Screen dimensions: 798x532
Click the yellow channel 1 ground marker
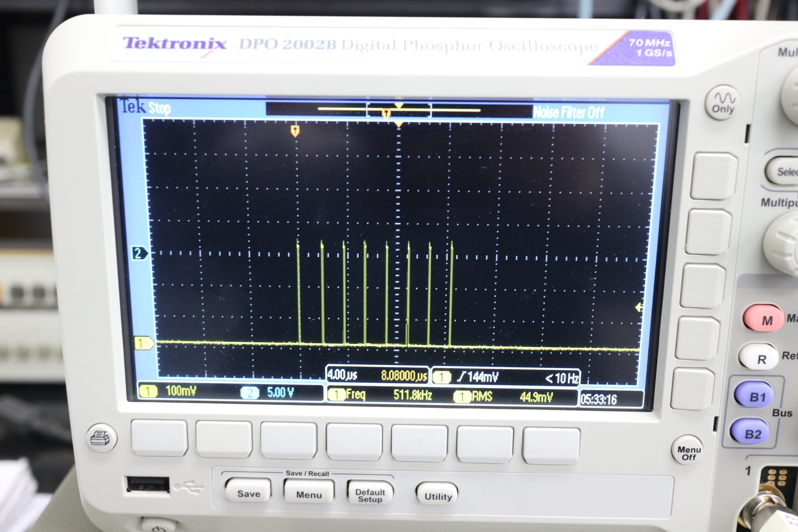144,343
